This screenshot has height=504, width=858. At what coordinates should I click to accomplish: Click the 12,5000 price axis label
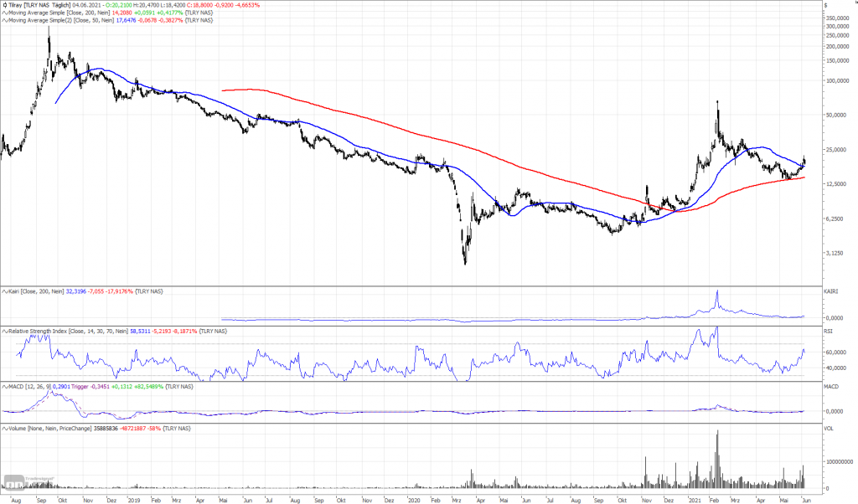(838, 184)
